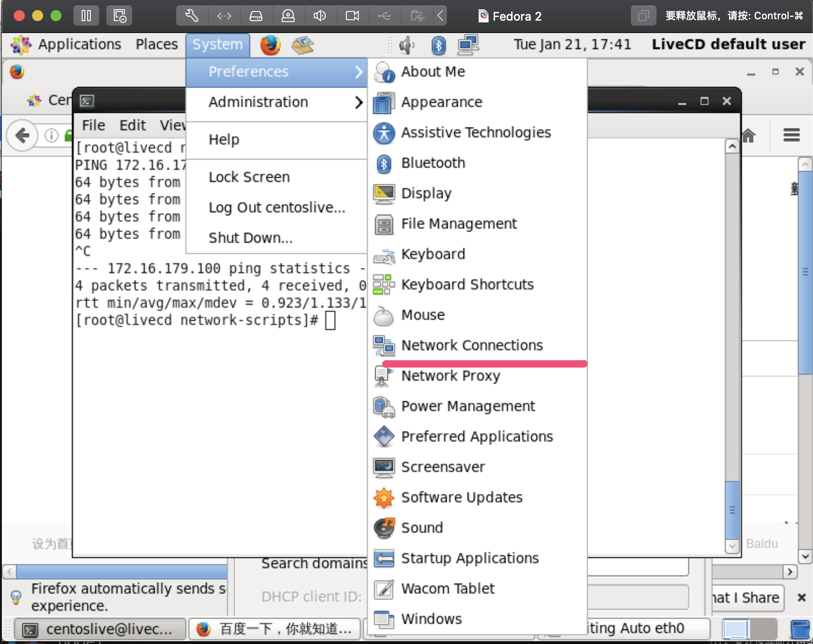Open Firefox hamburger menu
The image size is (813, 644).
pyautogui.click(x=791, y=135)
